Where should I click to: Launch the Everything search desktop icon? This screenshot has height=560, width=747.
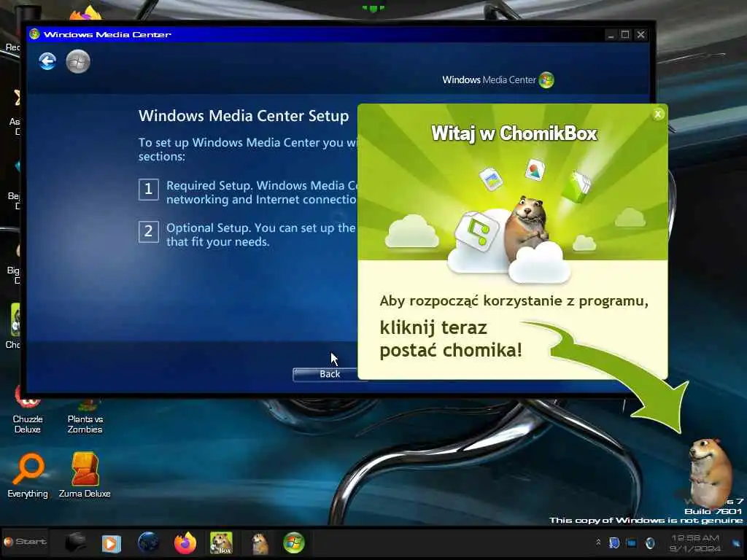click(x=28, y=475)
